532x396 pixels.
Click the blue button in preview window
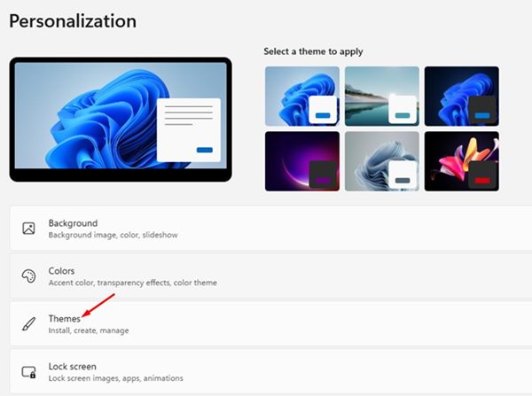(205, 150)
